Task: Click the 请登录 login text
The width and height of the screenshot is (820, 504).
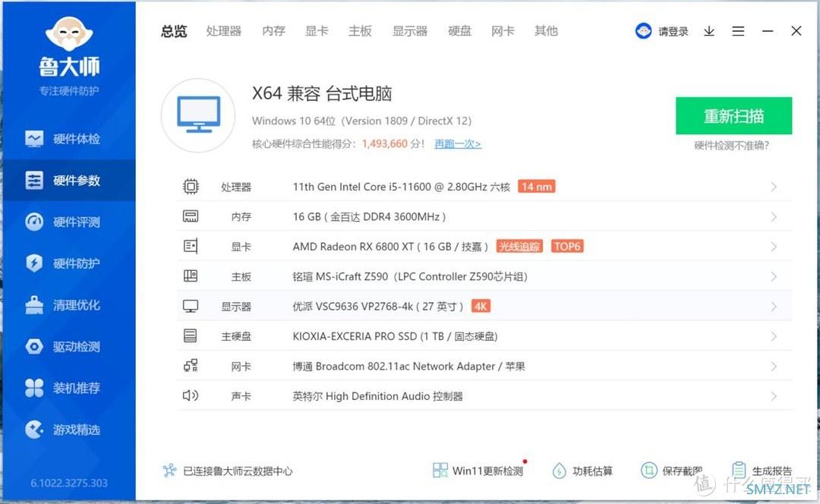Action: tap(673, 31)
